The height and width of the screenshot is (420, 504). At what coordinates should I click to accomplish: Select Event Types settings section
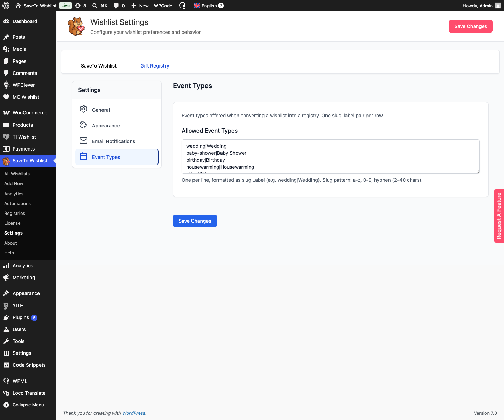tap(117, 157)
